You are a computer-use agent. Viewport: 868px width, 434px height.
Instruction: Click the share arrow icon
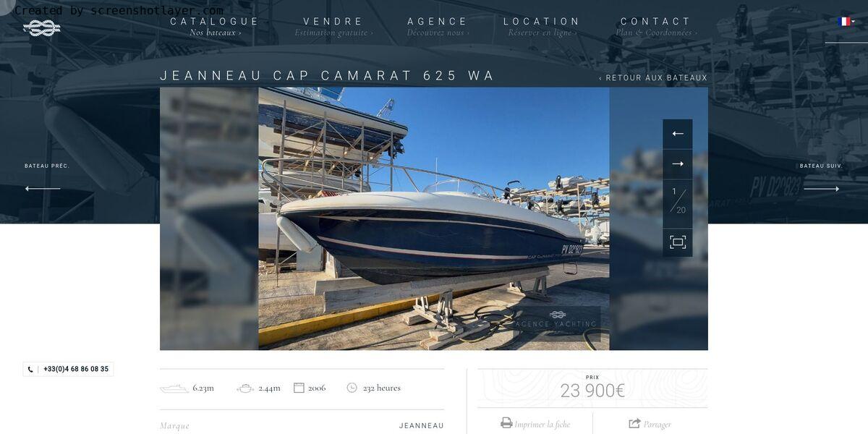coord(635,423)
